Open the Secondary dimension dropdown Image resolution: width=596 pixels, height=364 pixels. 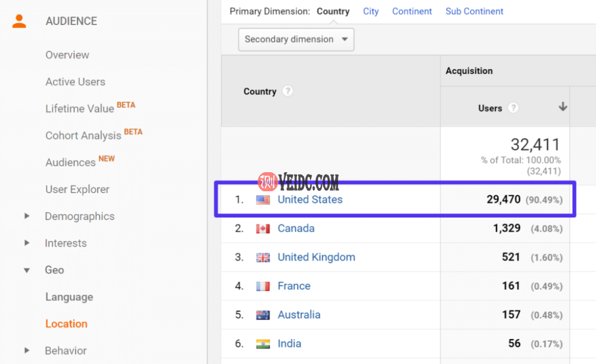pos(296,39)
